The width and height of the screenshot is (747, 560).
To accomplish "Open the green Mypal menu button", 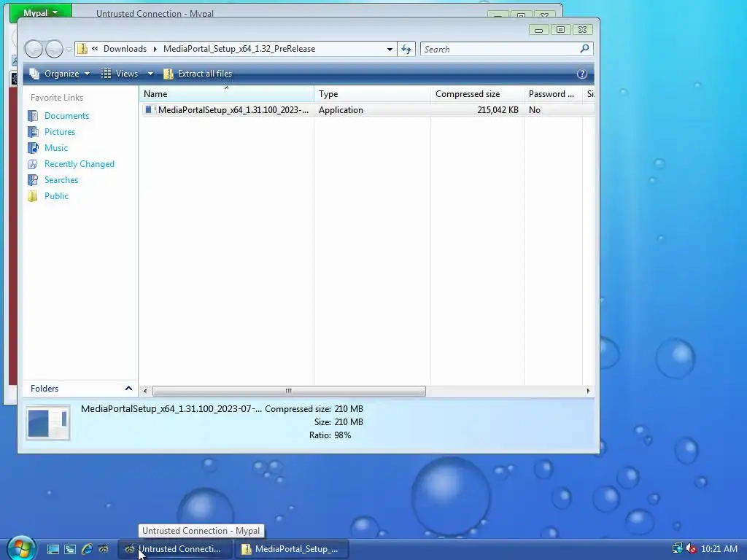I will point(41,12).
